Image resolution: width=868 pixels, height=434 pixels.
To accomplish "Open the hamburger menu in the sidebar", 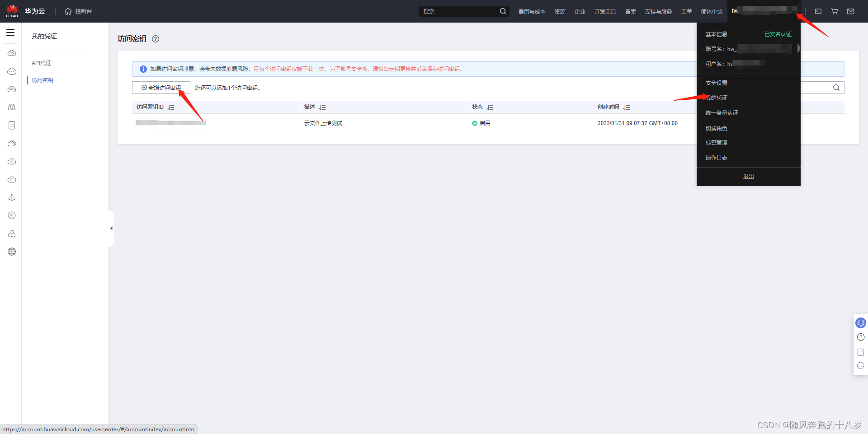I will 10,33.
